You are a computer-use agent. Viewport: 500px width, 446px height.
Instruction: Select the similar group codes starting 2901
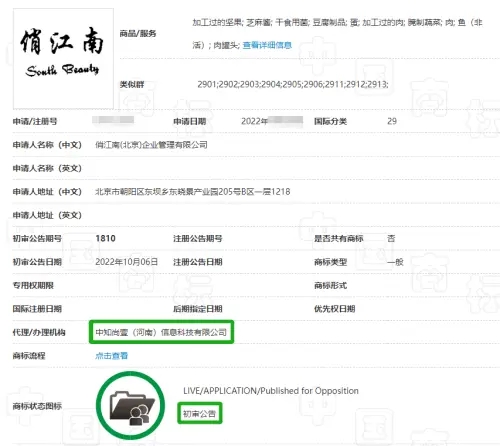point(293,84)
